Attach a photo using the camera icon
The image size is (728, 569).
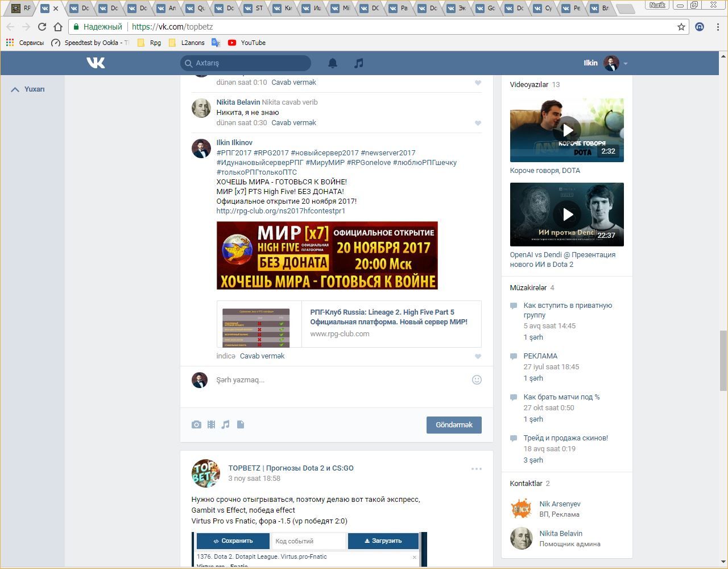[x=196, y=424]
